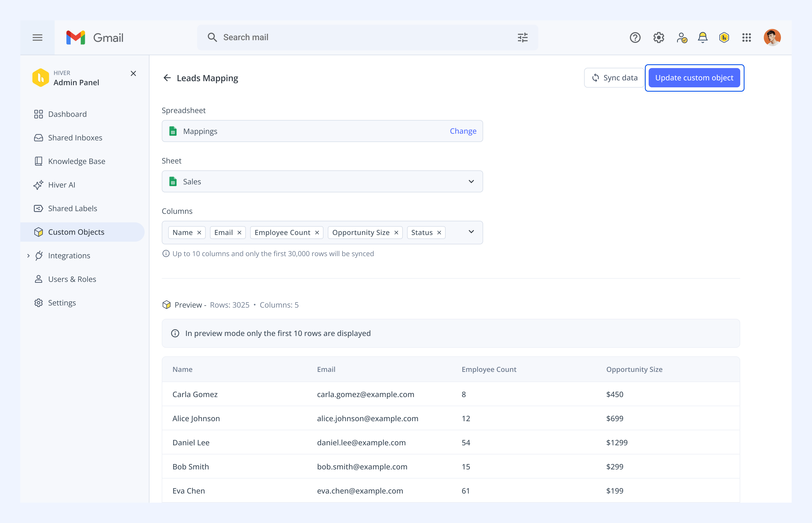
Task: Open Gmail main menu hamburger icon
Action: tap(37, 37)
